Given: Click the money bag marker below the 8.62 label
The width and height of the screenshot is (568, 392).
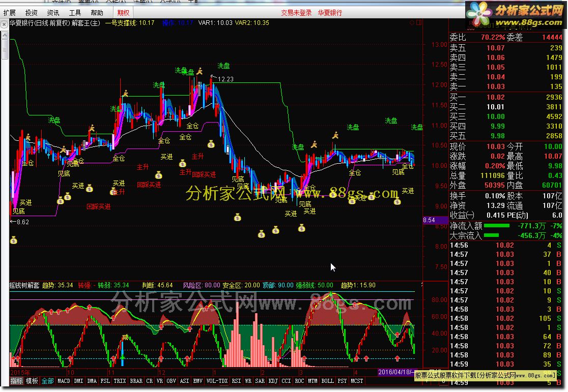Looking at the screenshot, I should (13, 240).
